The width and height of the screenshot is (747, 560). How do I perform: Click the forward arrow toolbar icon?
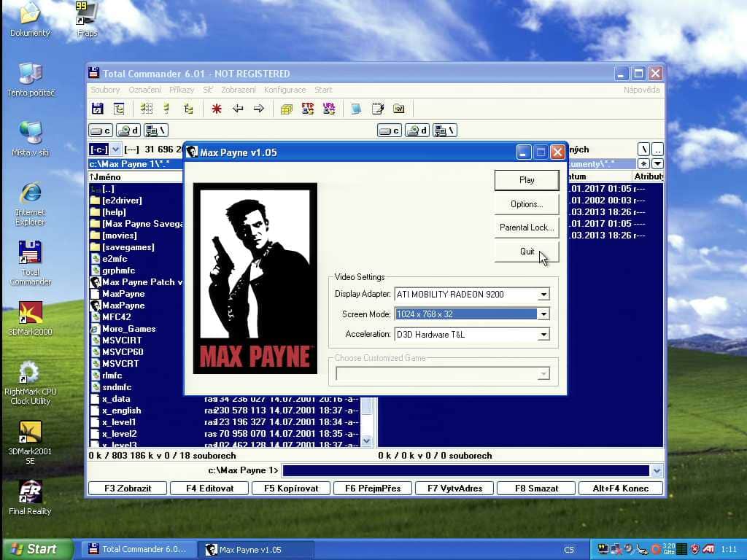tap(259, 109)
